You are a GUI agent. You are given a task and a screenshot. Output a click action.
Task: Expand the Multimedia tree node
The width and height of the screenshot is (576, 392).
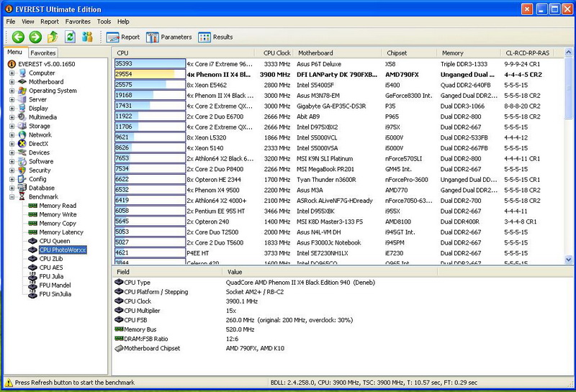pyautogui.click(x=12, y=117)
